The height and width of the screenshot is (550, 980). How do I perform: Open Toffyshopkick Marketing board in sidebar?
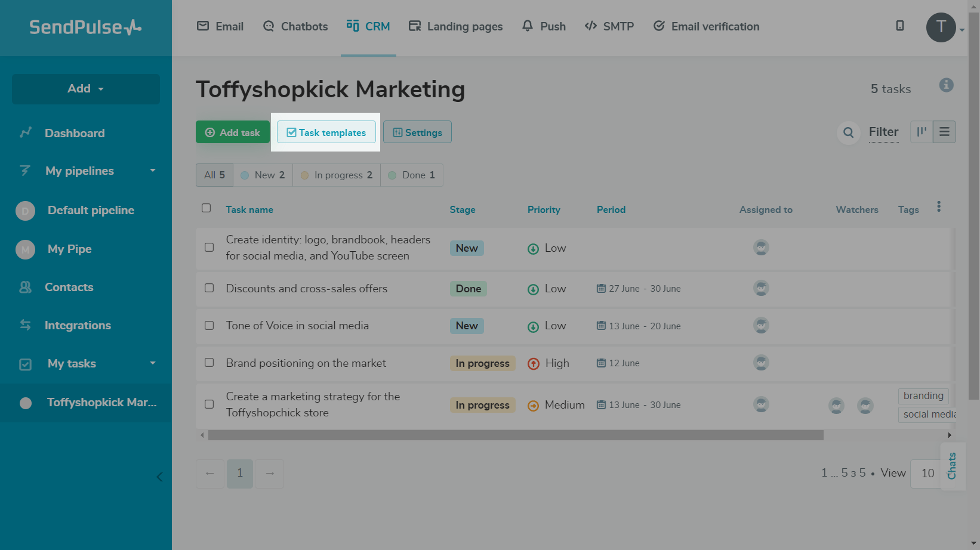point(86,403)
